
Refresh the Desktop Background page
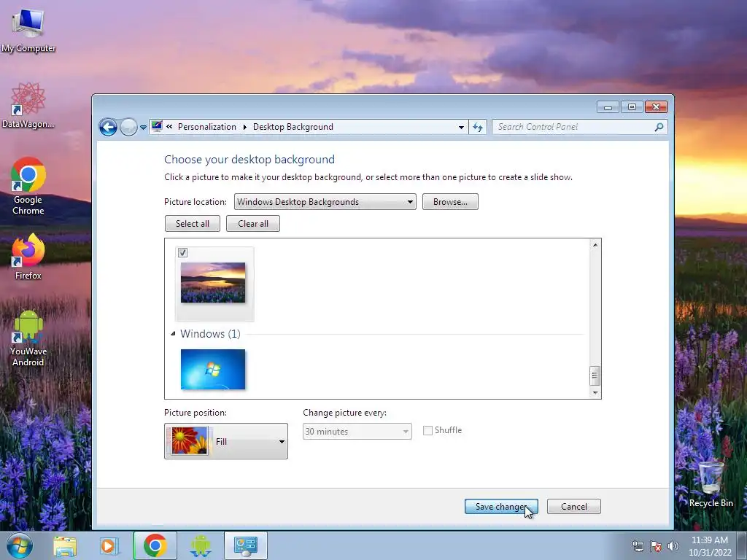point(478,127)
